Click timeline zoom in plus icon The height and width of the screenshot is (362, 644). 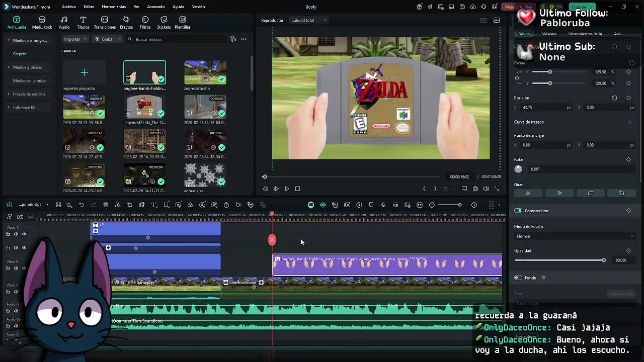point(474,205)
